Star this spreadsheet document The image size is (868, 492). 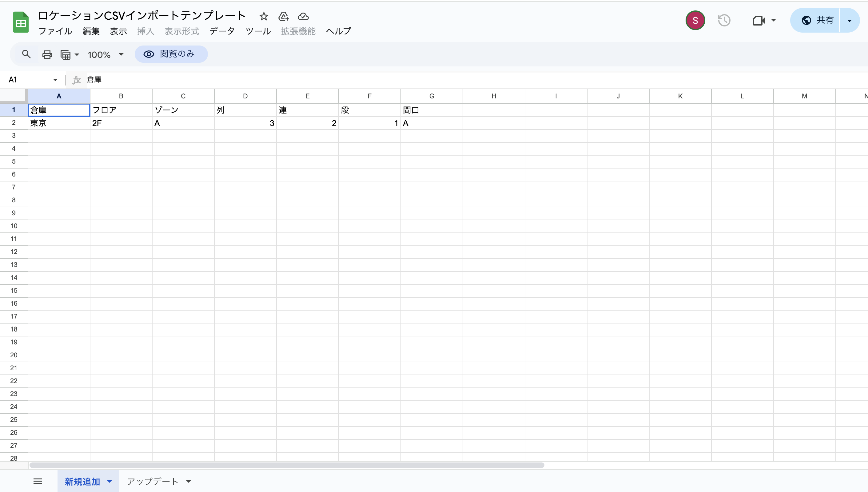(264, 16)
